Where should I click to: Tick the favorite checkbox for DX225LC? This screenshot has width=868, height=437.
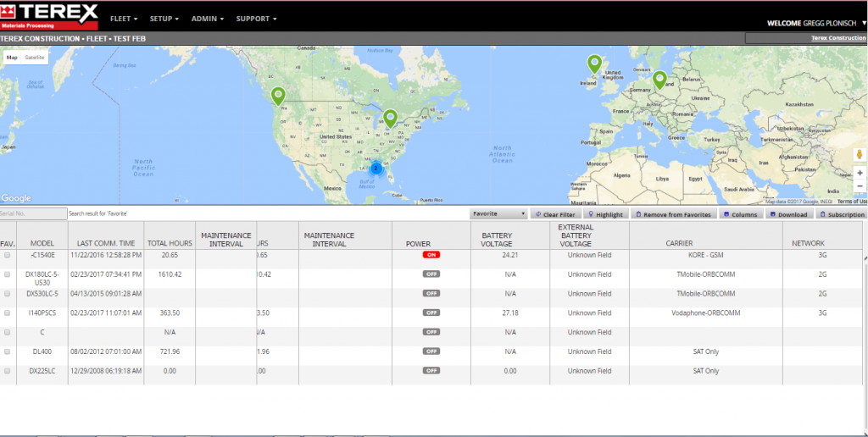click(7, 371)
